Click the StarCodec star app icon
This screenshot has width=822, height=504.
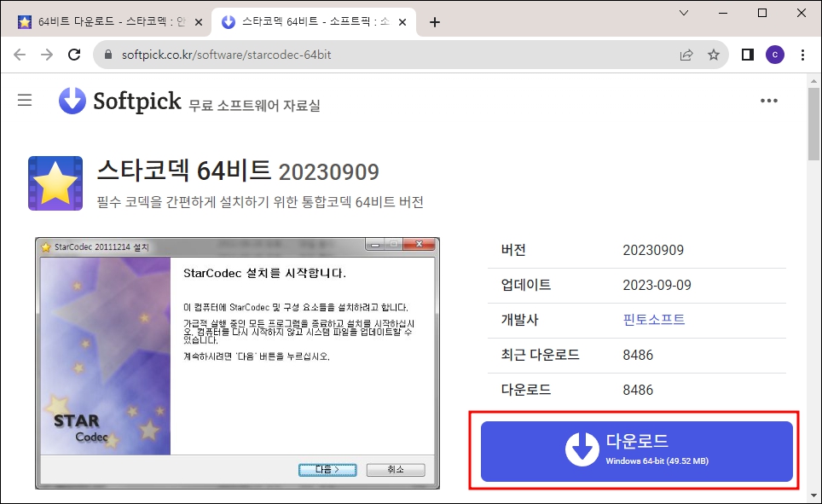pyautogui.click(x=55, y=183)
